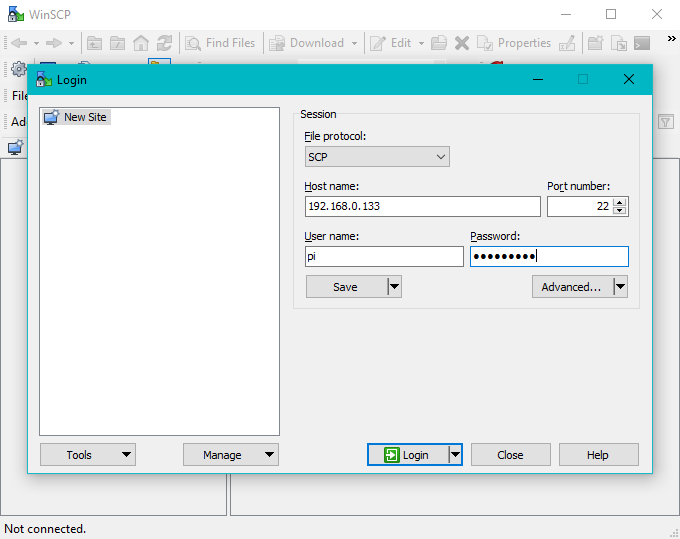Click the WinSCP app icon in title bar

pyautogui.click(x=16, y=14)
